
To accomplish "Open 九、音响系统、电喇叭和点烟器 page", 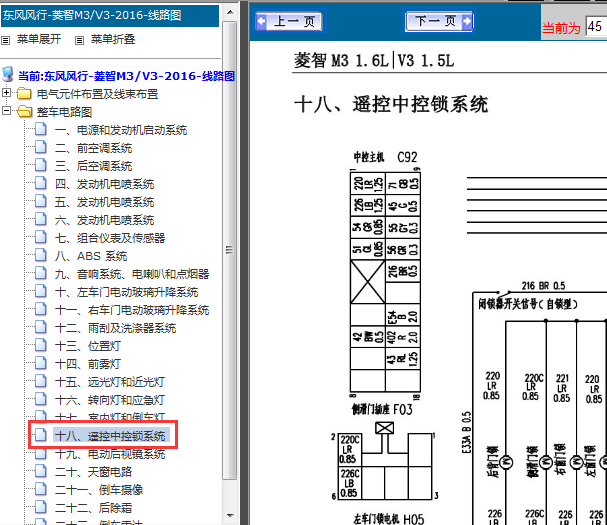I will point(132,274).
